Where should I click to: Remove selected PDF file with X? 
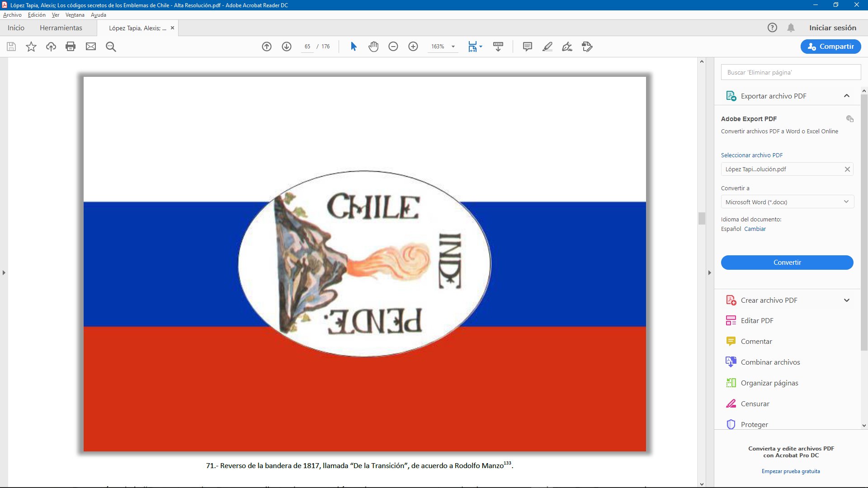coord(847,169)
